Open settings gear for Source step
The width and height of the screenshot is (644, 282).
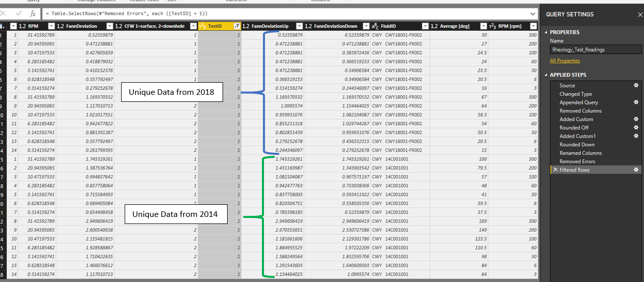tap(636, 85)
